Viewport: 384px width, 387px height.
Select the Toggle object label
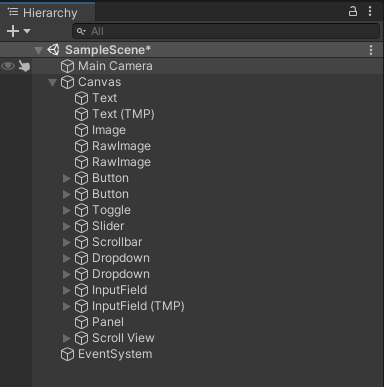pyautogui.click(x=111, y=210)
